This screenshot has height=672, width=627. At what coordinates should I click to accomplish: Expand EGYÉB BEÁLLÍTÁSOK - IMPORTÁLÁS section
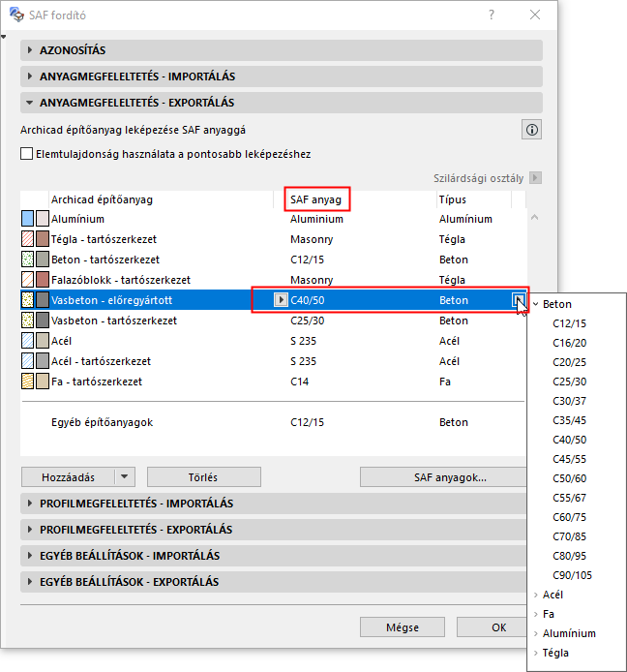coord(273,556)
